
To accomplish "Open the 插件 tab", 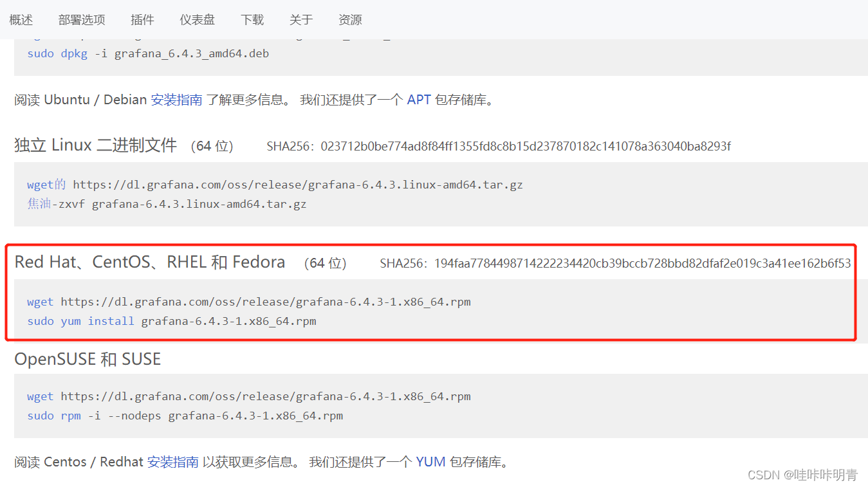I will [x=142, y=20].
